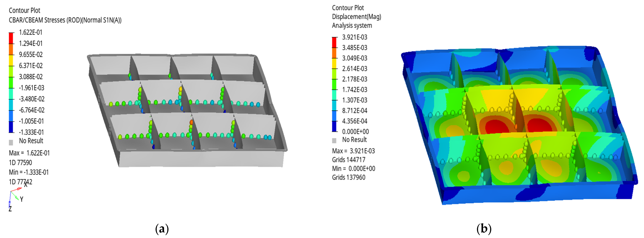Click the figure label (b)
The width and height of the screenshot is (644, 238).
[484, 228]
